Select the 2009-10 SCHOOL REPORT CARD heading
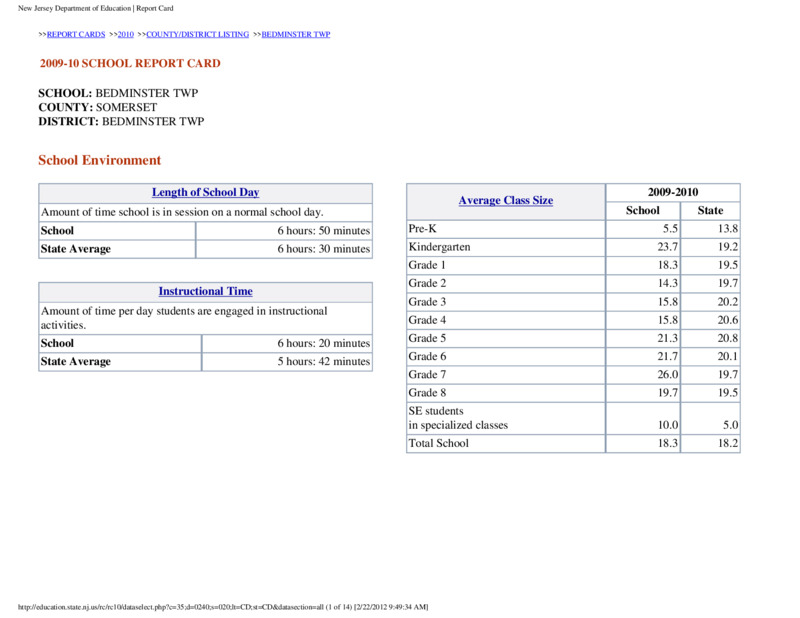Screen dimensions: 800x618 [130, 63]
